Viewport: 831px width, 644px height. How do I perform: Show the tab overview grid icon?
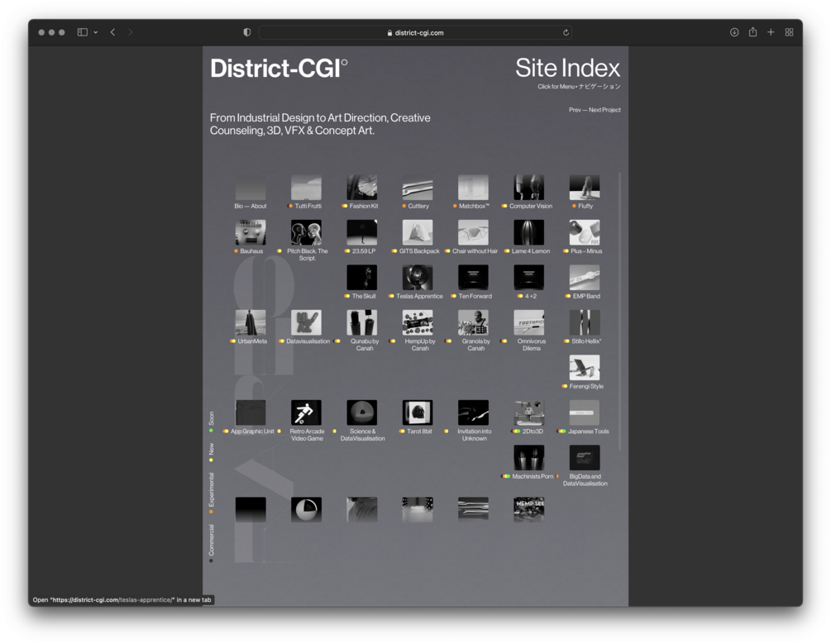(x=789, y=32)
